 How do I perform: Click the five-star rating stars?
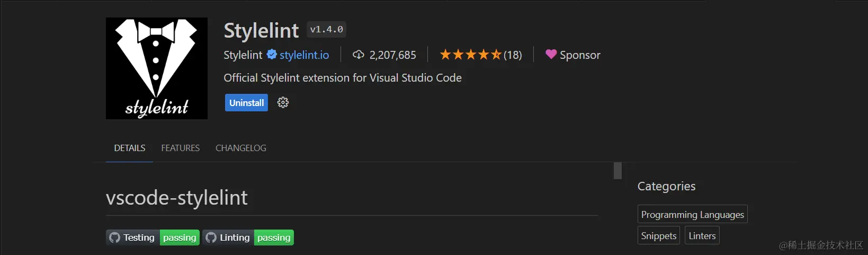tap(470, 55)
